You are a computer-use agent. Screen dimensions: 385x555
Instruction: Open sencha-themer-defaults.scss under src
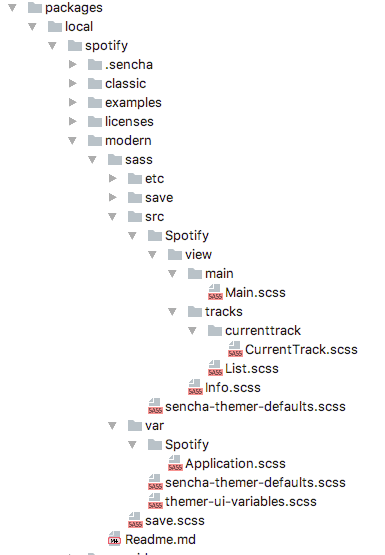255,406
